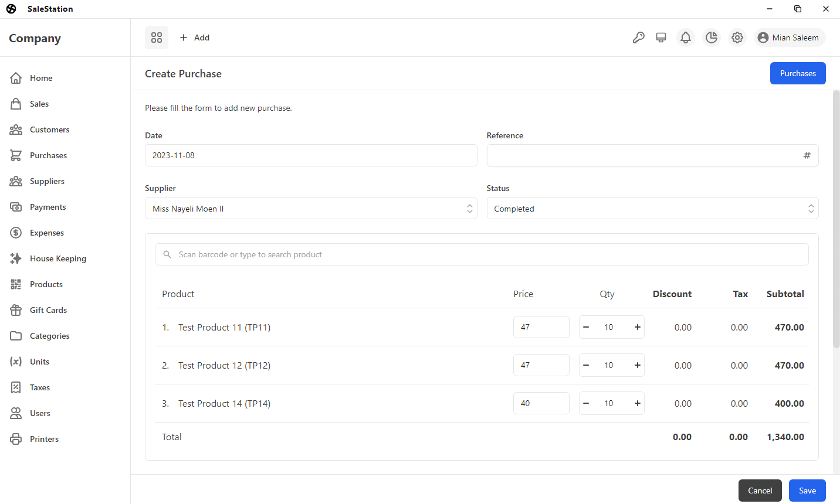This screenshot has width=840, height=504.
Task: Click the apps grid icon near Add
Action: click(x=157, y=37)
